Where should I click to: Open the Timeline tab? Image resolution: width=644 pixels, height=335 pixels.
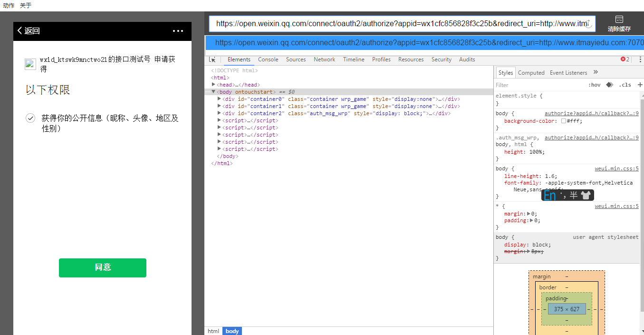tap(354, 59)
